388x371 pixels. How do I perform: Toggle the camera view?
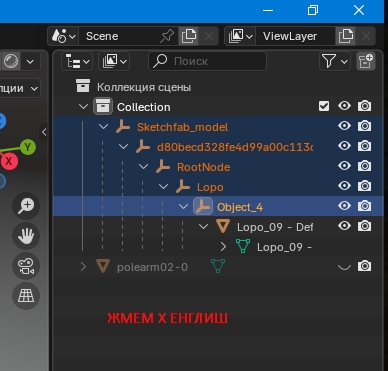click(26, 266)
